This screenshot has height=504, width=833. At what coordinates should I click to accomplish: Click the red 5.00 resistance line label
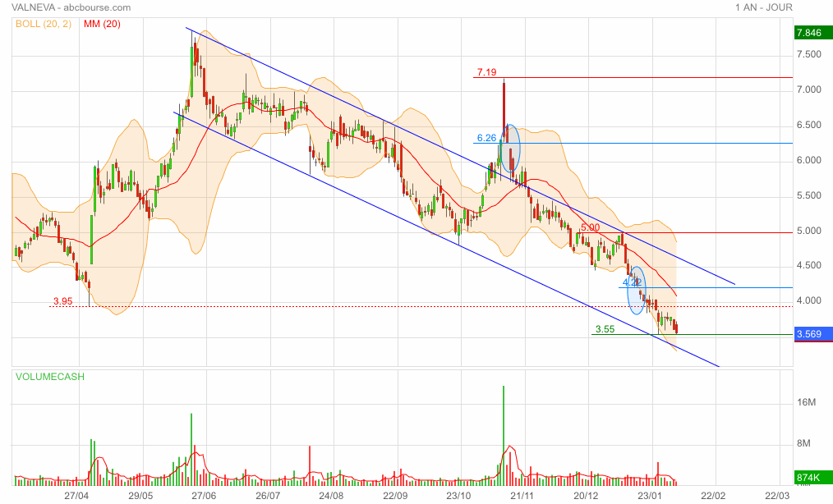click(590, 227)
